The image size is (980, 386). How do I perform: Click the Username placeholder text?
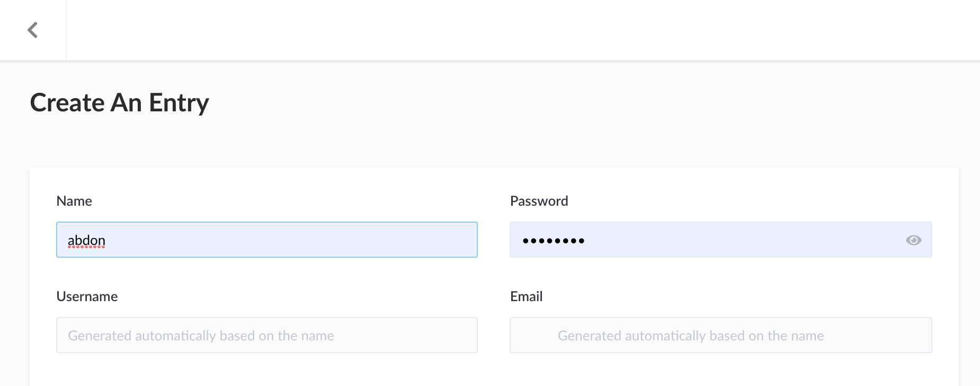click(200, 335)
